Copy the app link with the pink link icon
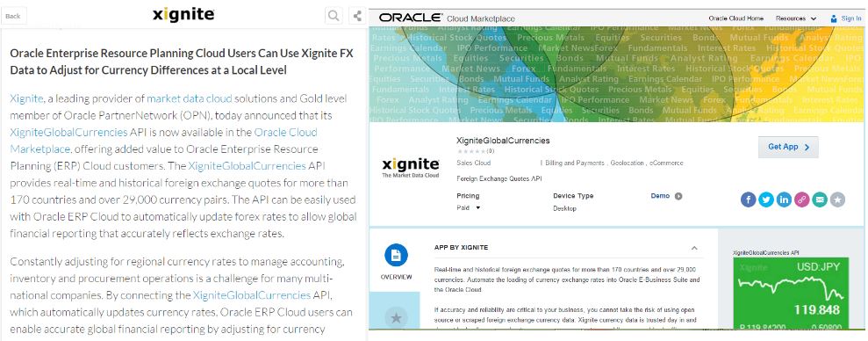The height and width of the screenshot is (341, 868). [801, 200]
